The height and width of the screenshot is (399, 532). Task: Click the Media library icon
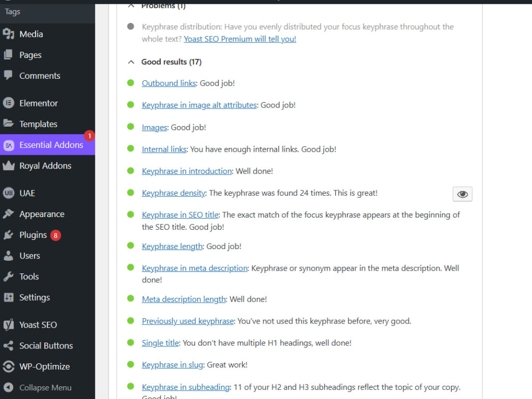pyautogui.click(x=9, y=34)
